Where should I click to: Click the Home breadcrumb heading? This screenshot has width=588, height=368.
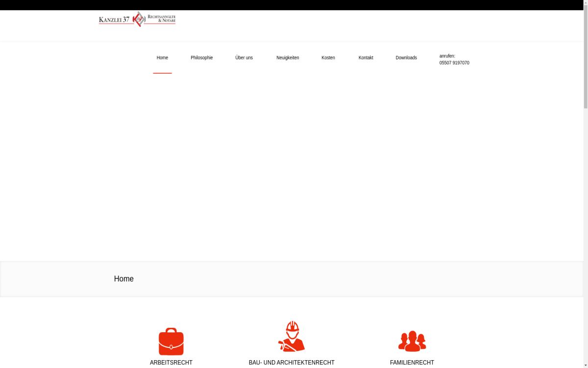coord(123,279)
